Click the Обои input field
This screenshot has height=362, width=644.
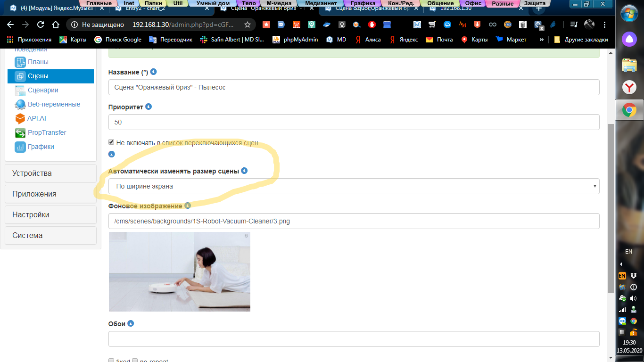pyautogui.click(x=354, y=339)
